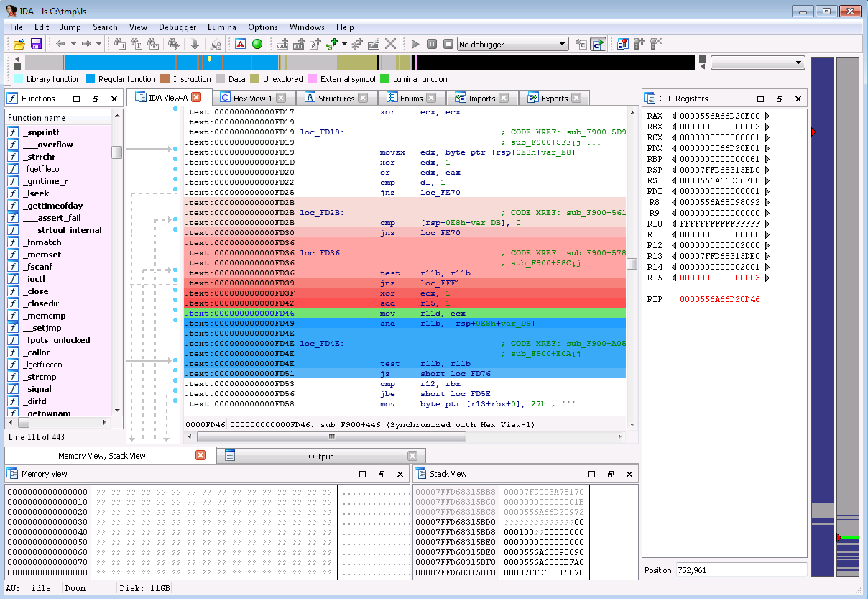Select the Output panel tab

coord(320,456)
